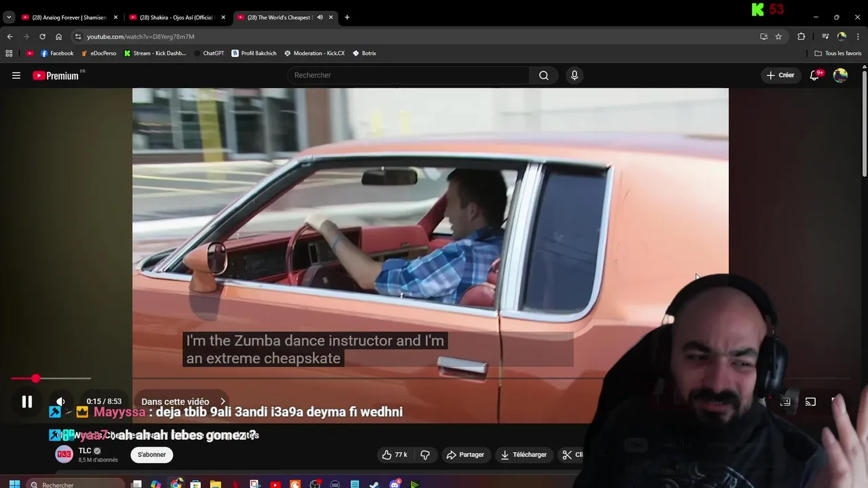Click the YouTube icon bookmark
This screenshot has height=488, width=868.
[x=29, y=53]
